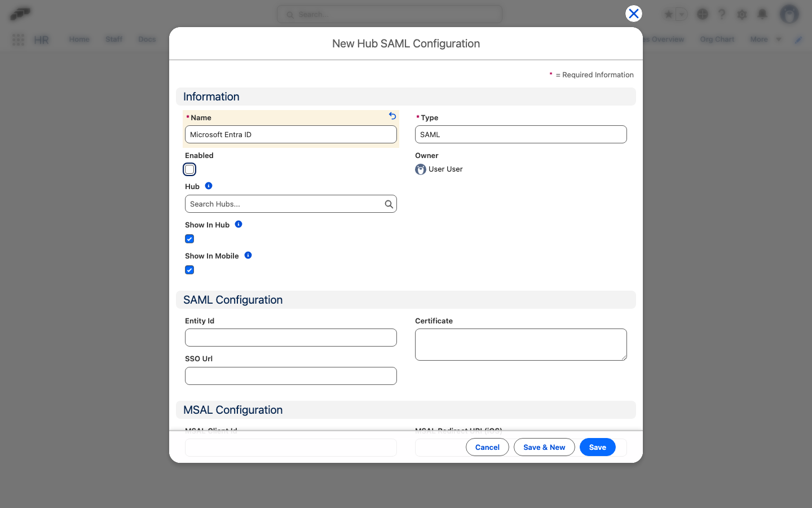Uncheck the Show In Mobile checkbox
The height and width of the screenshot is (508, 812).
pyautogui.click(x=189, y=270)
